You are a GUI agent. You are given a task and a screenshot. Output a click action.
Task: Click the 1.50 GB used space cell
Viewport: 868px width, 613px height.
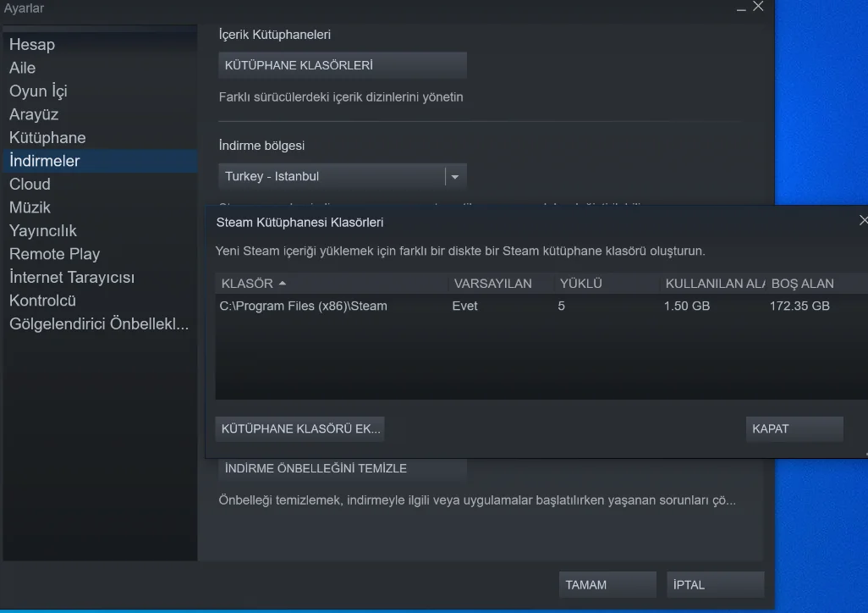687,306
